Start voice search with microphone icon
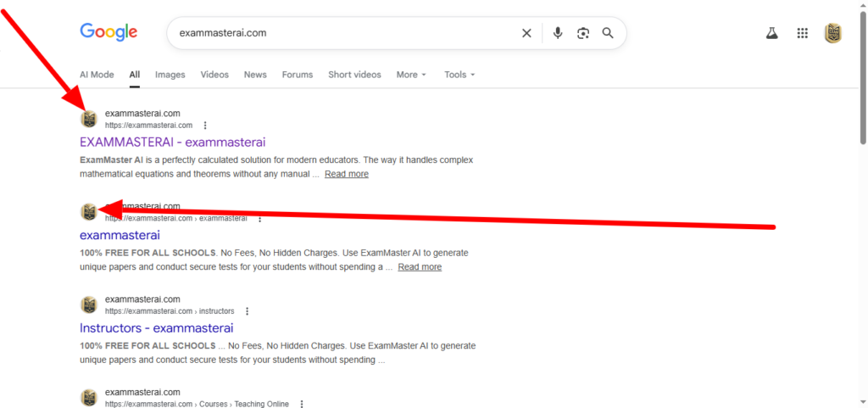 558,33
